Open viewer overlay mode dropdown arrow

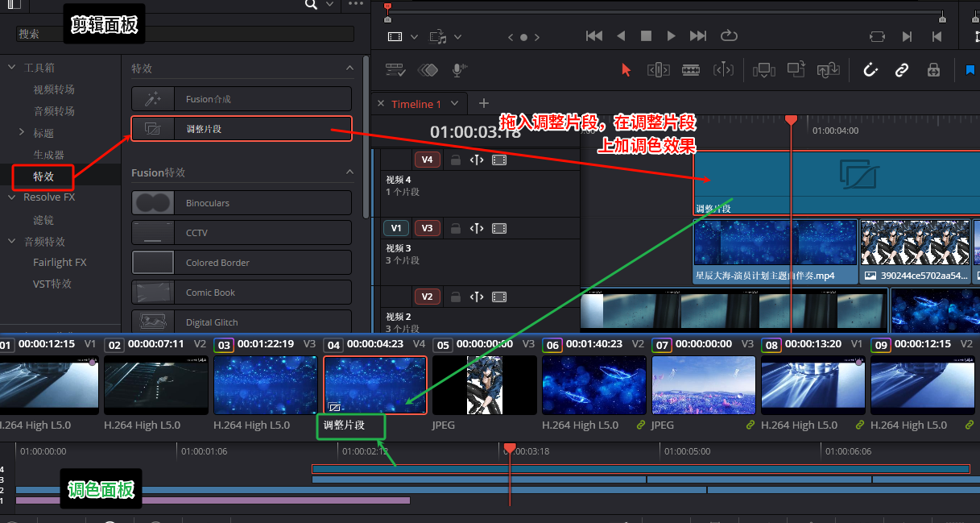coord(414,37)
